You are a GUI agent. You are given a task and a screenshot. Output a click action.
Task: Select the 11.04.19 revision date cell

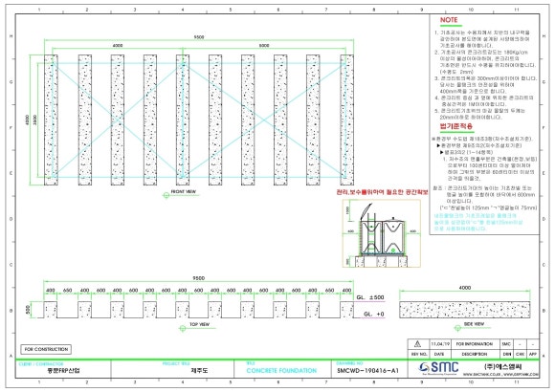[439, 344]
